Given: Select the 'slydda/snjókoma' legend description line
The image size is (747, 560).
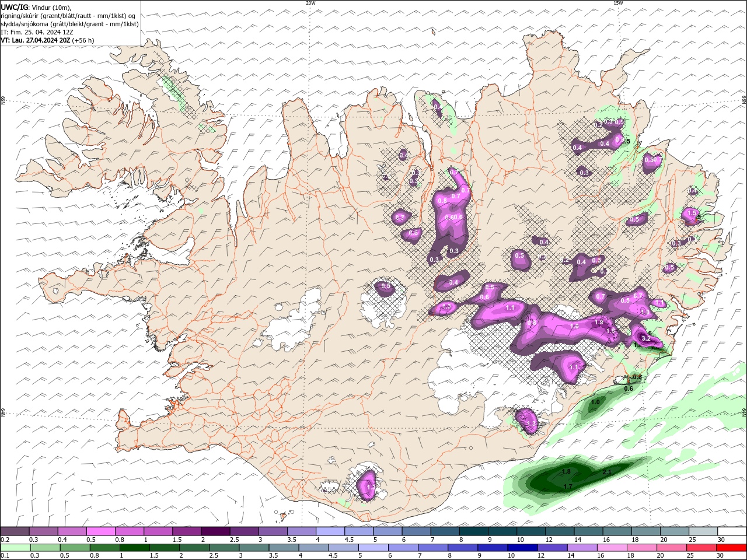Looking at the screenshot, I should tap(70, 24).
